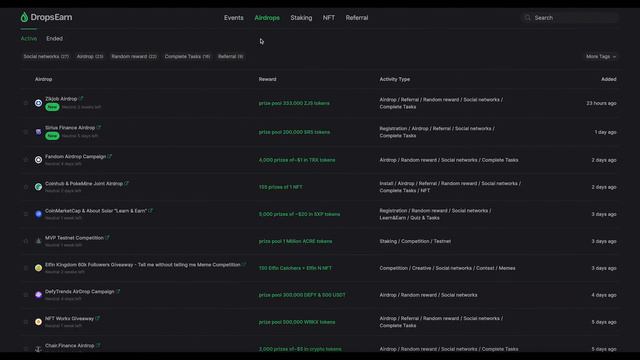The width and height of the screenshot is (640, 360).
Task: Switch to the Active tab
Action: tap(29, 38)
